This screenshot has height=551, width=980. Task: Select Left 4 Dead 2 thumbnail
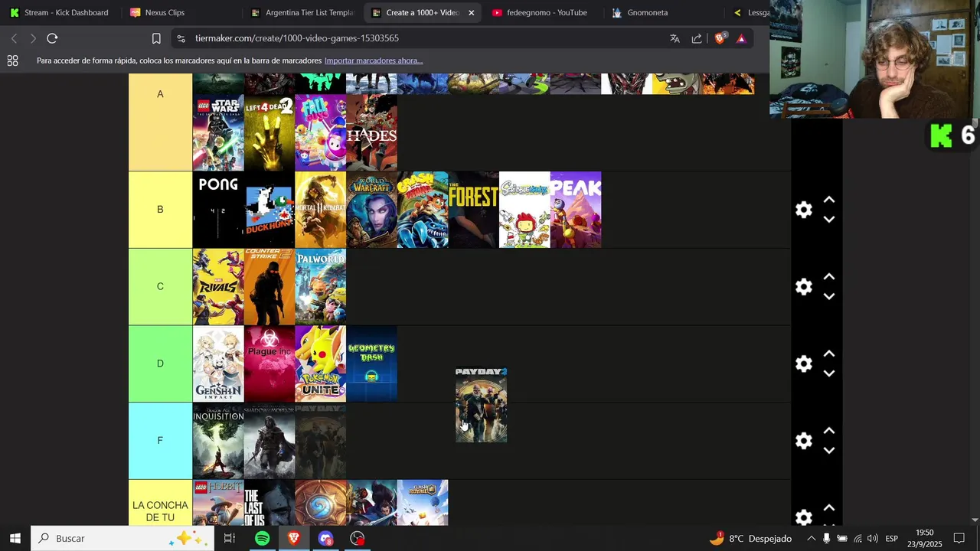(x=269, y=132)
